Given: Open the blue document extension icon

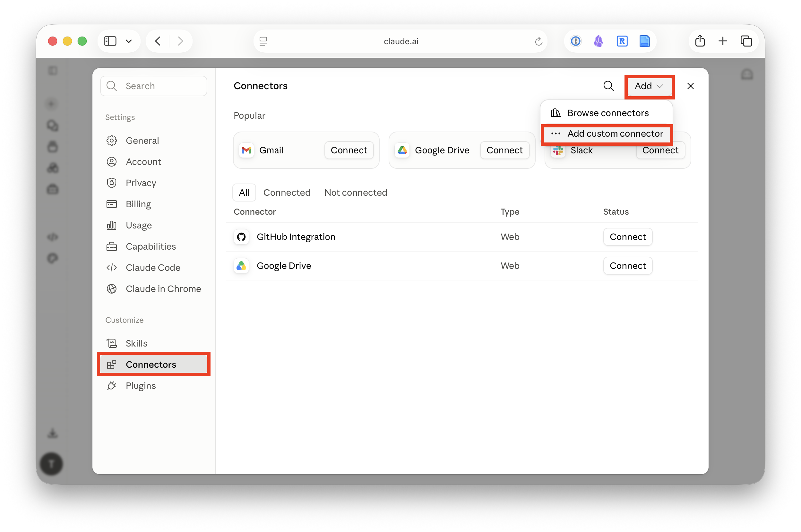Looking at the screenshot, I should coord(644,41).
